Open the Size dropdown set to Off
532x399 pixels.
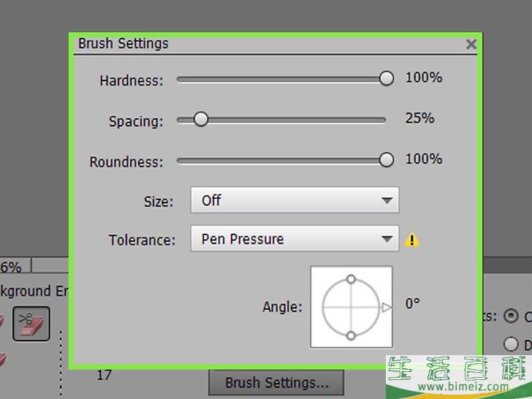pos(294,200)
